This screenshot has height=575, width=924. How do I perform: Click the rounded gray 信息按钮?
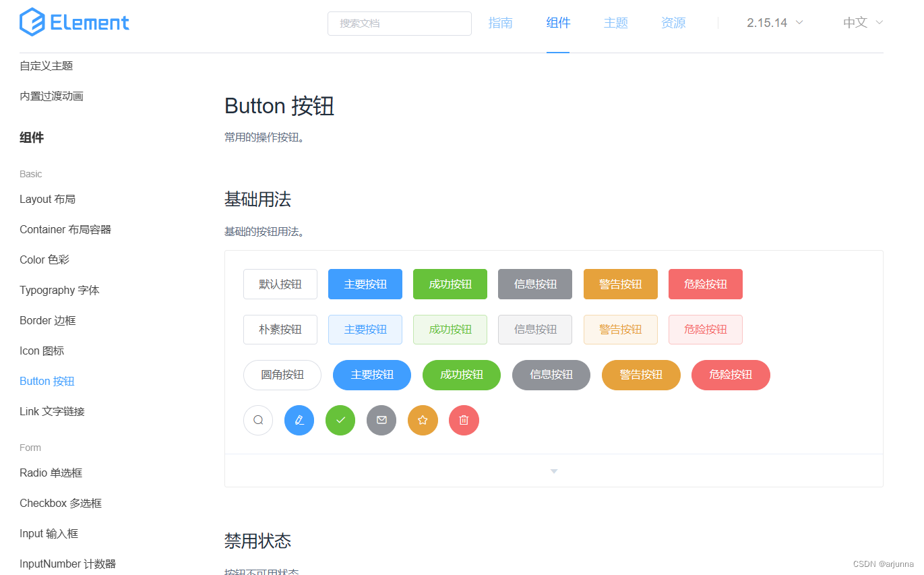(551, 375)
